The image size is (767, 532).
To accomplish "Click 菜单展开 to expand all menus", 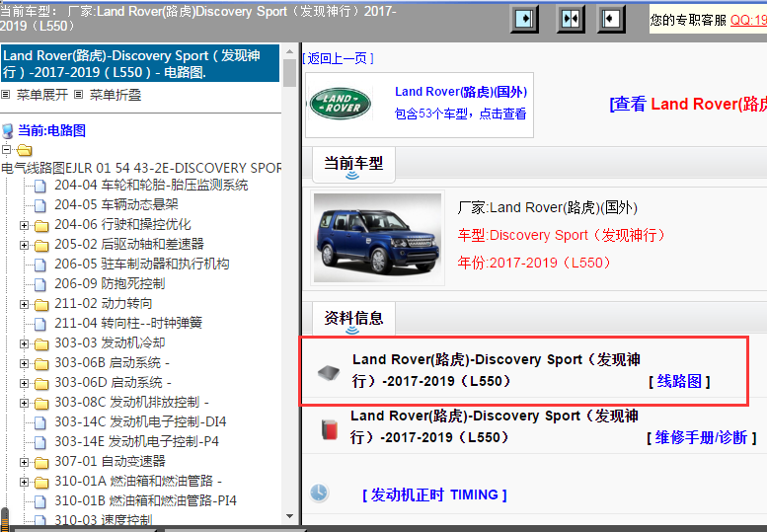I will click(42, 95).
